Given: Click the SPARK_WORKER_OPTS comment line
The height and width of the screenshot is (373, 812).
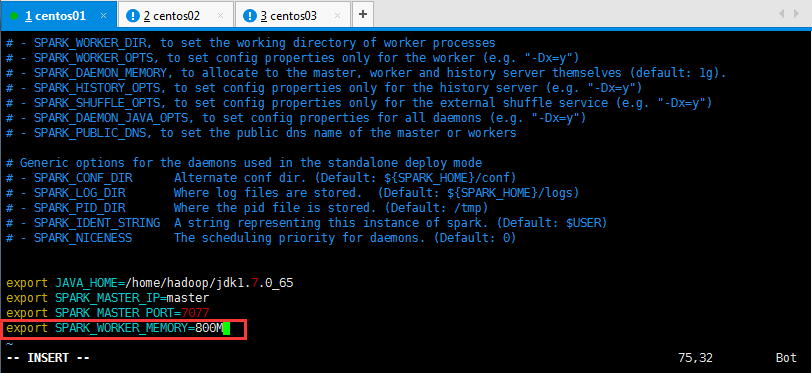Looking at the screenshot, I should pyautogui.click(x=293, y=58).
